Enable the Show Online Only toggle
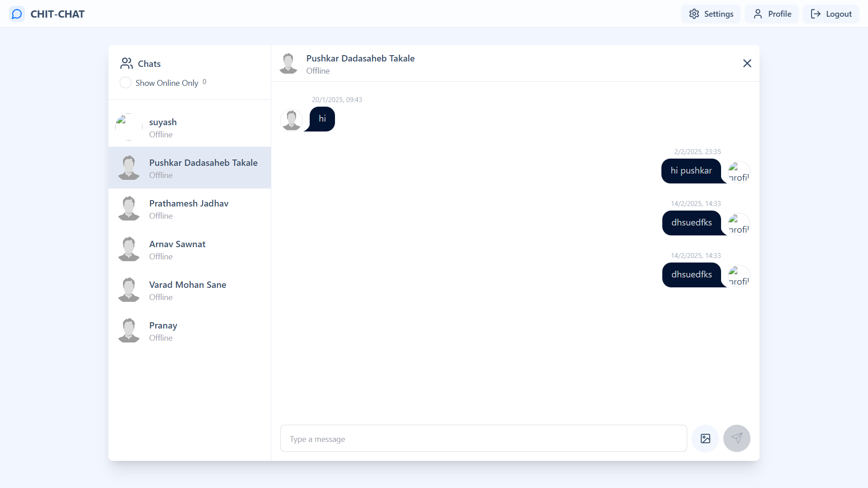This screenshot has width=868, height=488. pos(125,83)
